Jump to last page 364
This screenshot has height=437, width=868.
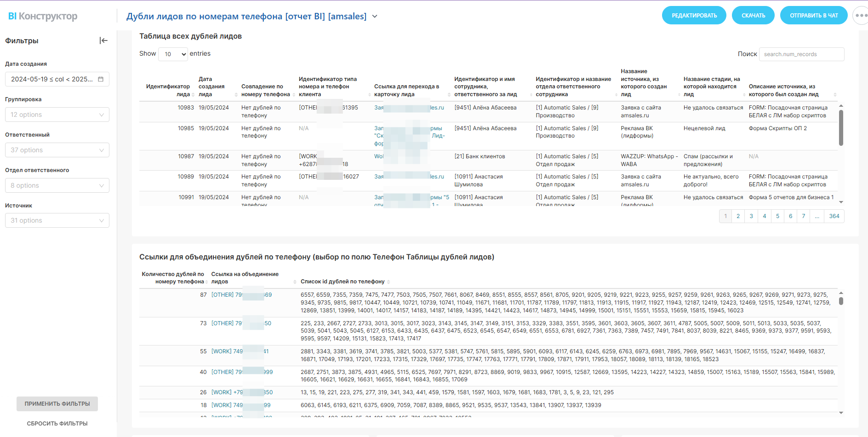pos(834,216)
